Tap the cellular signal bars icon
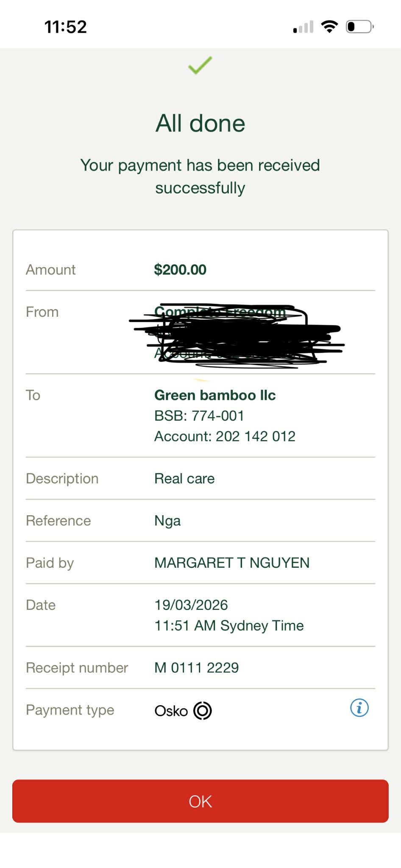401x868 pixels. [x=304, y=27]
